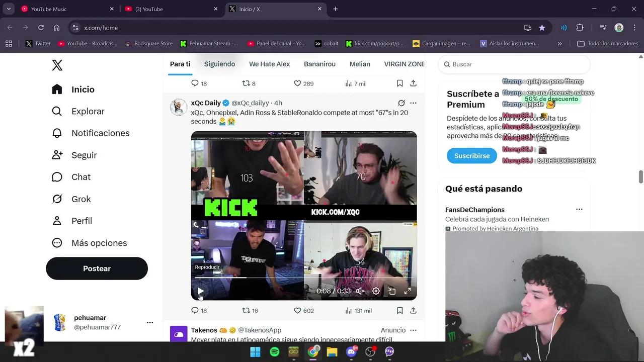
Task: Open FansDeChampions trend
Action: pyautogui.click(x=475, y=210)
